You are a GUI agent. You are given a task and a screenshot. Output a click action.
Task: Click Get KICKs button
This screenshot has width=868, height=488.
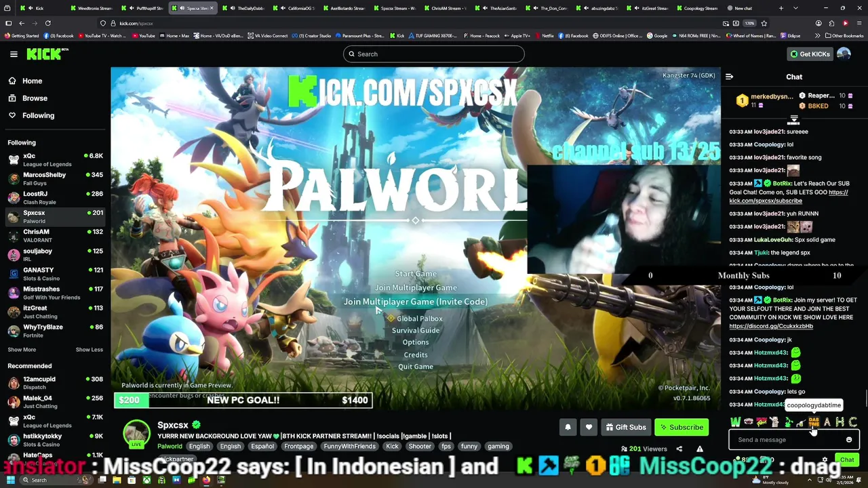click(810, 54)
